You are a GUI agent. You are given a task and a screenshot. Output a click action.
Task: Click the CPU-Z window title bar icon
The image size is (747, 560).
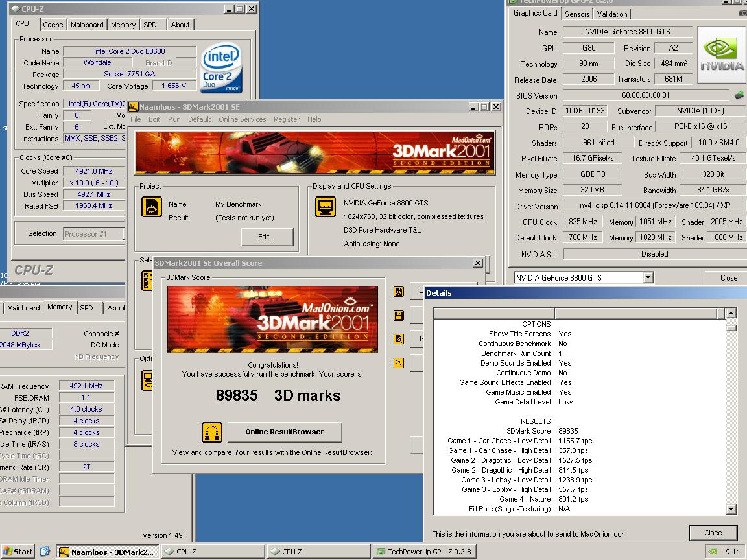point(16,8)
